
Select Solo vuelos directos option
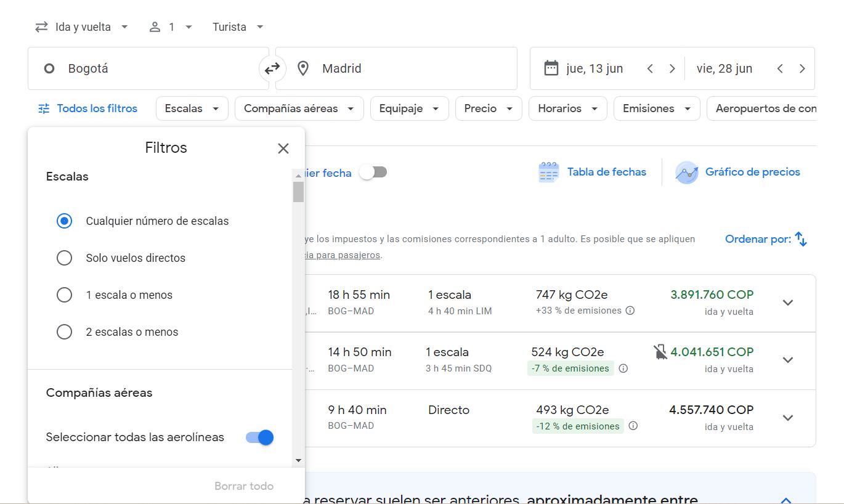click(x=64, y=258)
